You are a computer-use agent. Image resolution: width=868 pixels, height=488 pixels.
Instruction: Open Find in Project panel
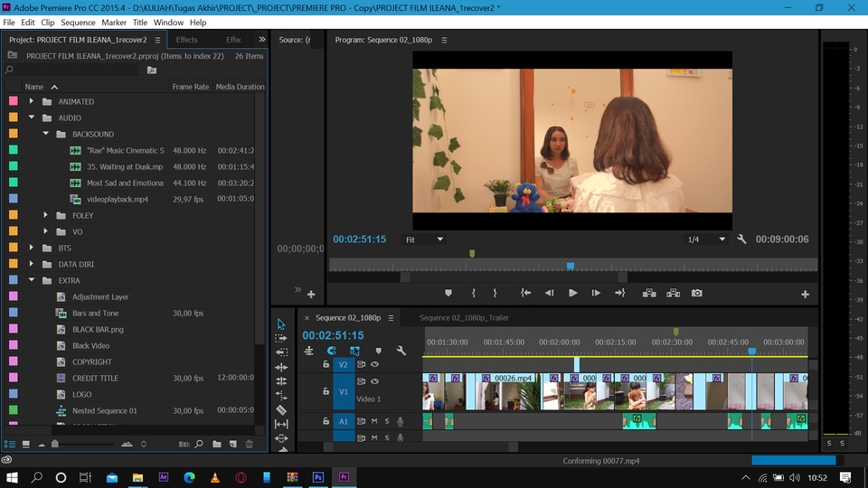click(x=199, y=444)
